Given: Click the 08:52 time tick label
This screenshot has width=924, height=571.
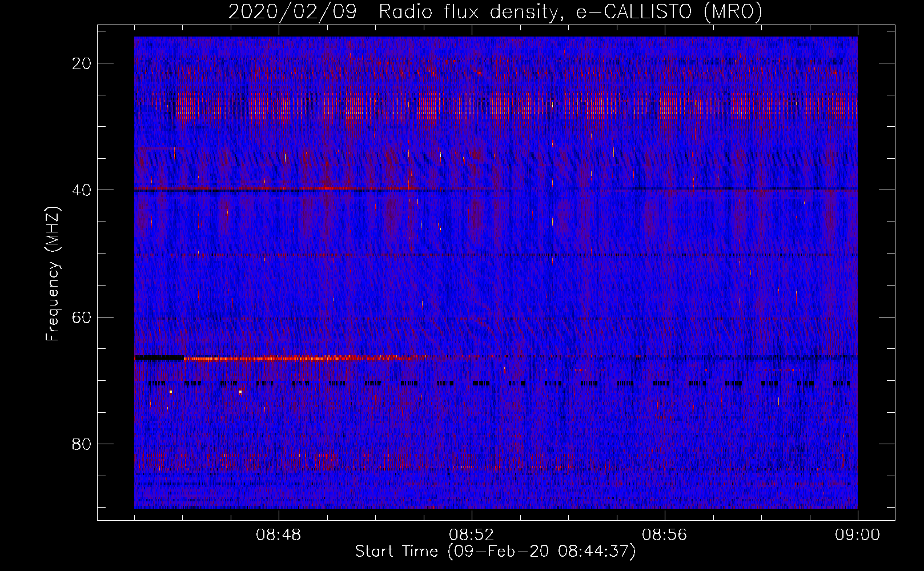Looking at the screenshot, I should pyautogui.click(x=472, y=535).
